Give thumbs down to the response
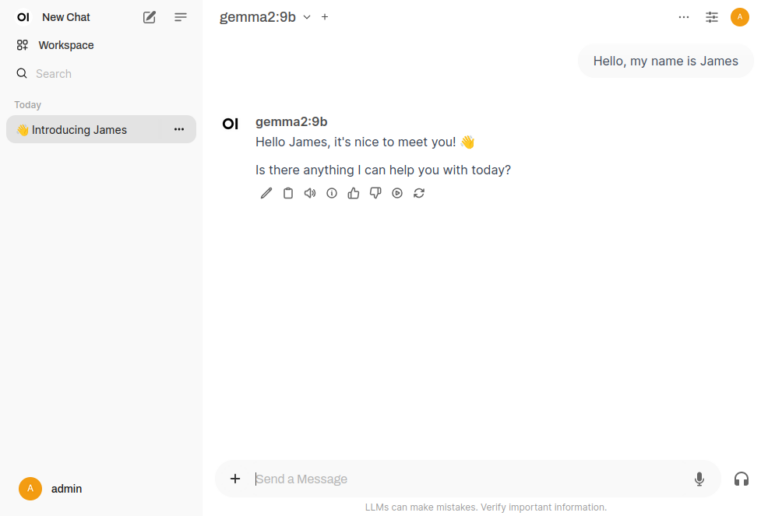This screenshot has width=768, height=516. pos(375,193)
